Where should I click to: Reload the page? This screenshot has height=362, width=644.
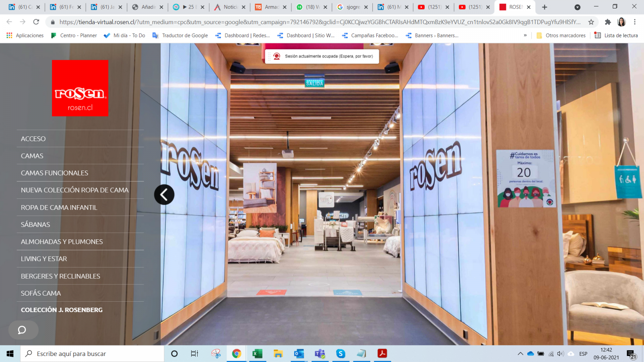(36, 22)
